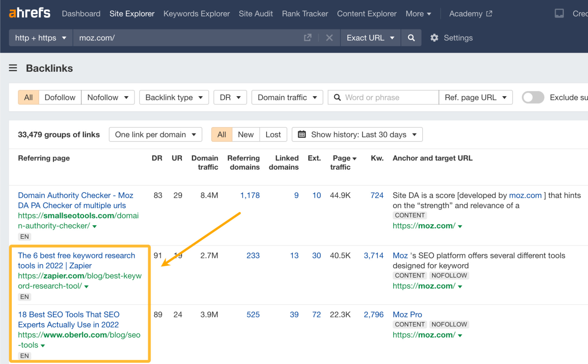Click the magnifier icon to run search
Image resolution: width=588 pixels, height=364 pixels.
[411, 38]
